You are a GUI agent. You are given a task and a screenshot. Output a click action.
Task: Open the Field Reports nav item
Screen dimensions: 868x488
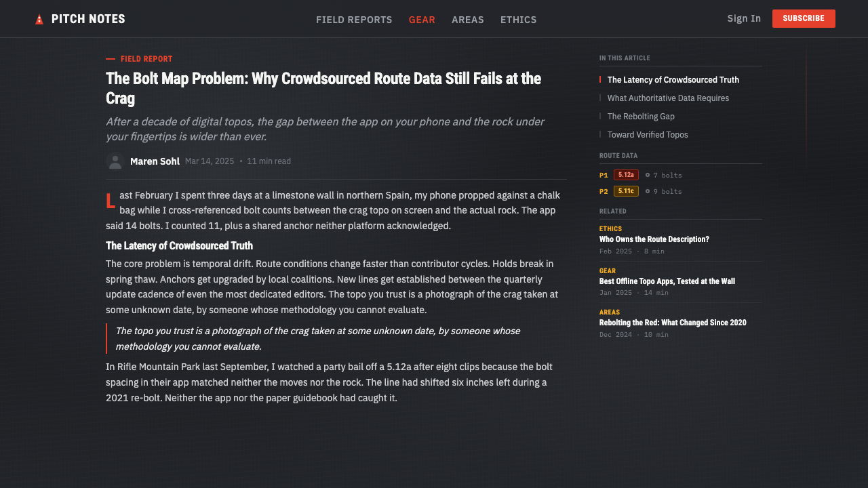354,20
